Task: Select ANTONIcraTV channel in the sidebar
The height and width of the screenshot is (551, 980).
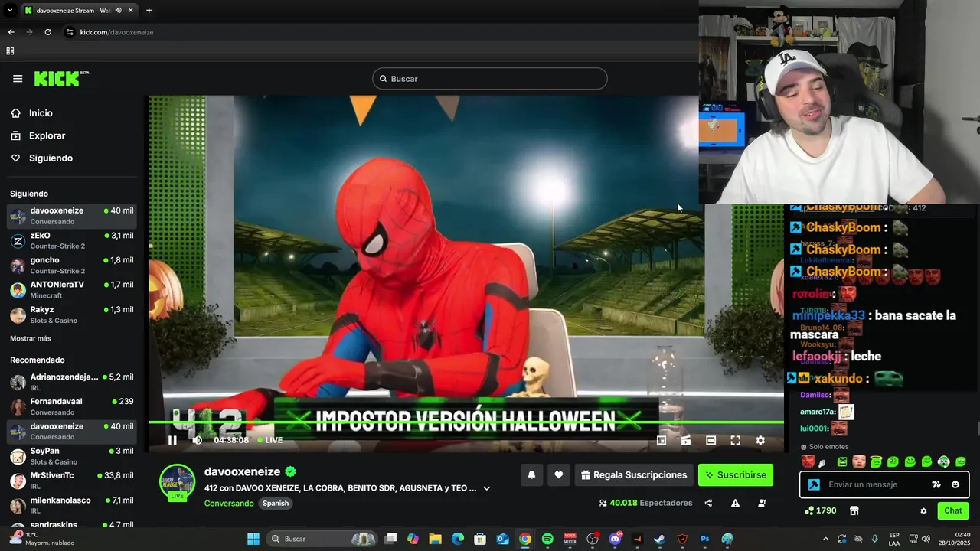Action: click(x=71, y=290)
